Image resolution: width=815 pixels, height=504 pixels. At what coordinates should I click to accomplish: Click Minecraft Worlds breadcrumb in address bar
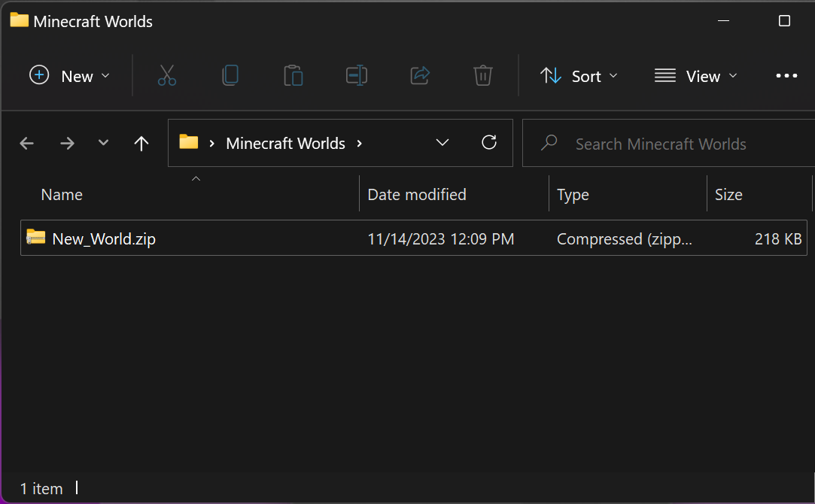(285, 144)
